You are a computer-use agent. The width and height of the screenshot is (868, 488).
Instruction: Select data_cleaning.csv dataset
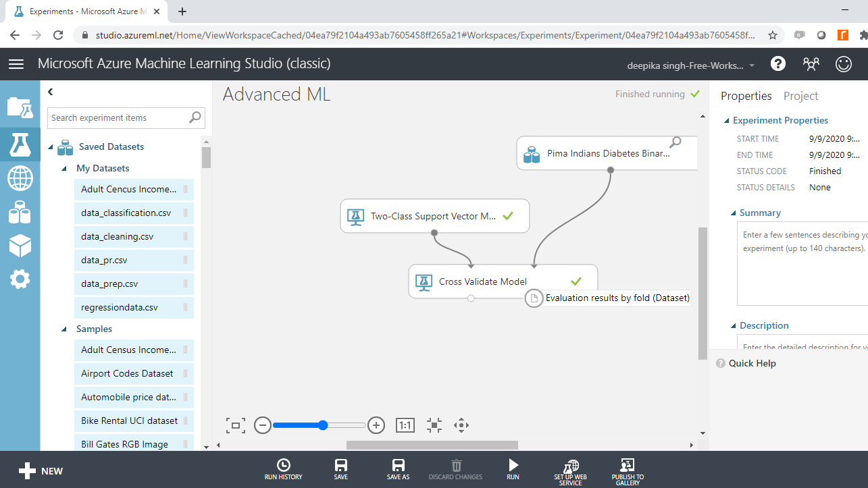(x=134, y=237)
